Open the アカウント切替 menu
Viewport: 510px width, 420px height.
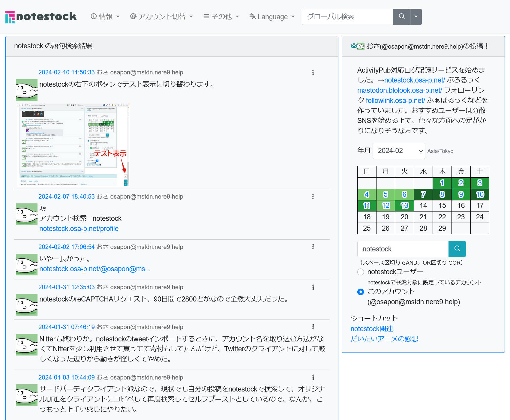click(x=161, y=17)
